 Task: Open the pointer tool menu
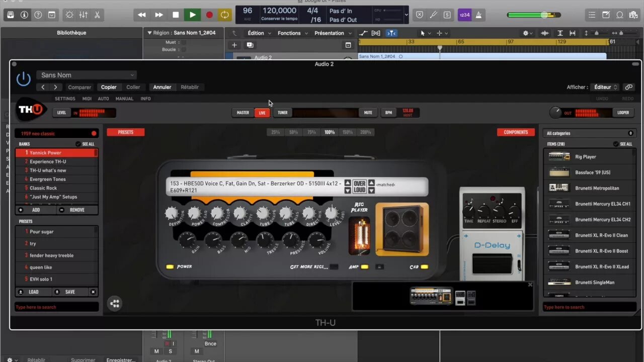pos(425,33)
